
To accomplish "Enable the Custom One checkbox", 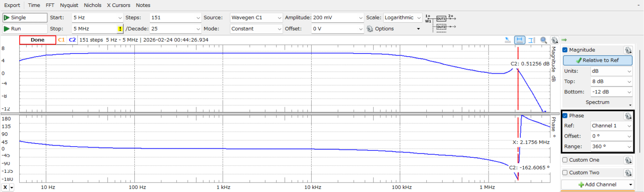I will coord(565,160).
